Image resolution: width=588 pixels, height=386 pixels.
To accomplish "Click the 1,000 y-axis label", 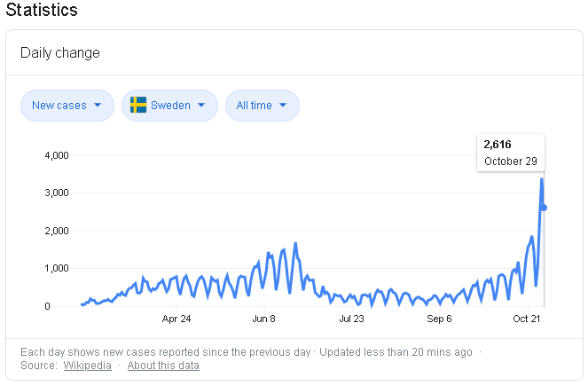I will (56, 269).
